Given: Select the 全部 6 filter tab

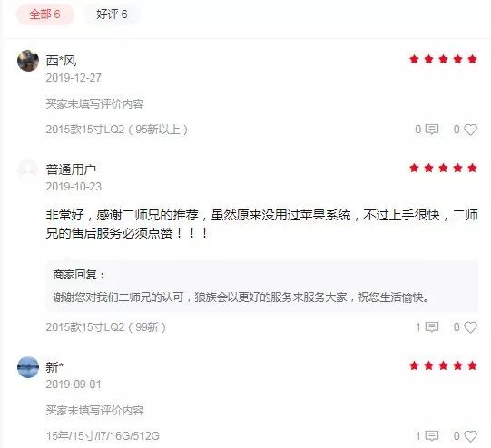Looking at the screenshot, I should pos(45,15).
